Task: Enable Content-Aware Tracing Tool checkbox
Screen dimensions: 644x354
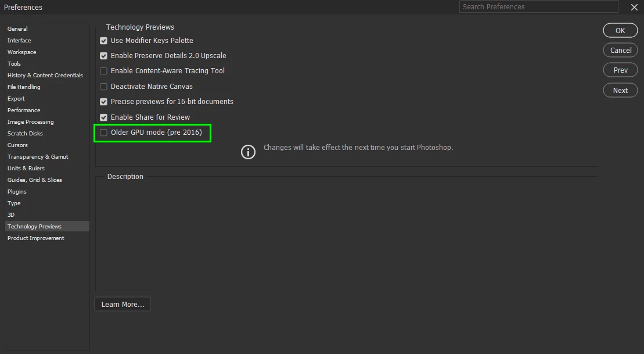Action: coord(103,71)
